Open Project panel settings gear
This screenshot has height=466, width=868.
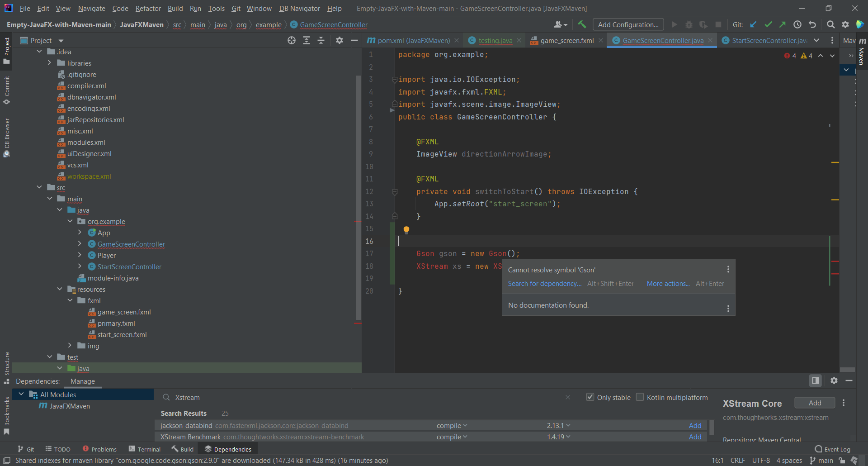pyautogui.click(x=340, y=40)
